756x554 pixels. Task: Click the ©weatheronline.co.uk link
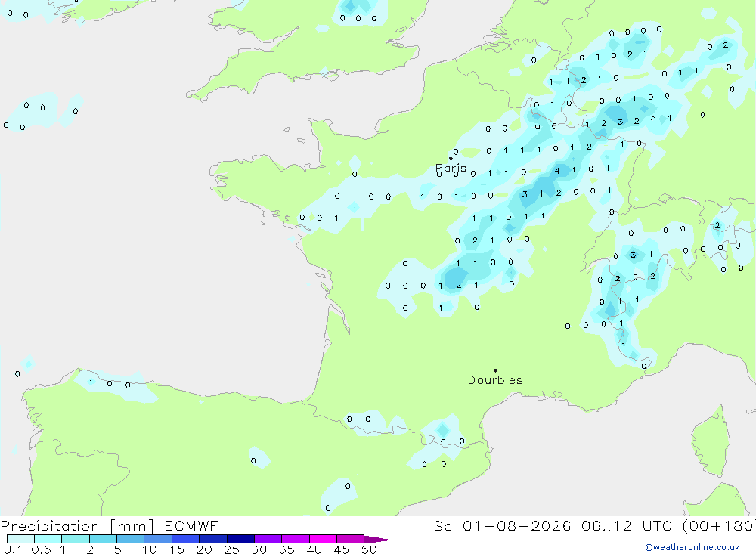click(x=692, y=547)
